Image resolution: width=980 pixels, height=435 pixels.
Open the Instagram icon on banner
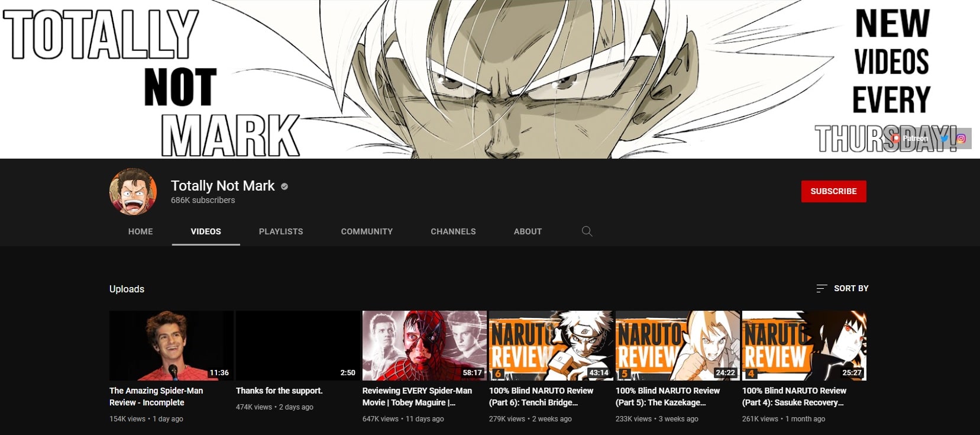(961, 138)
